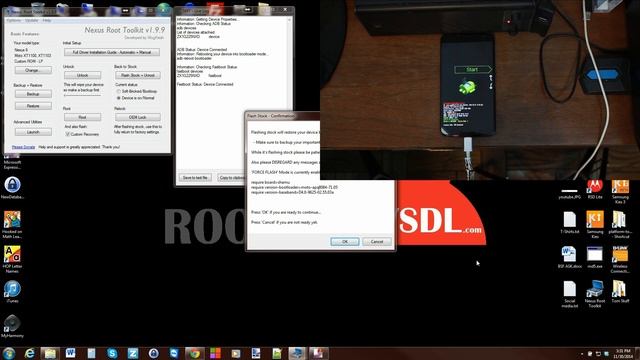Open Windows Explorer folder in taskbar
640x360 pixels.
point(50,353)
